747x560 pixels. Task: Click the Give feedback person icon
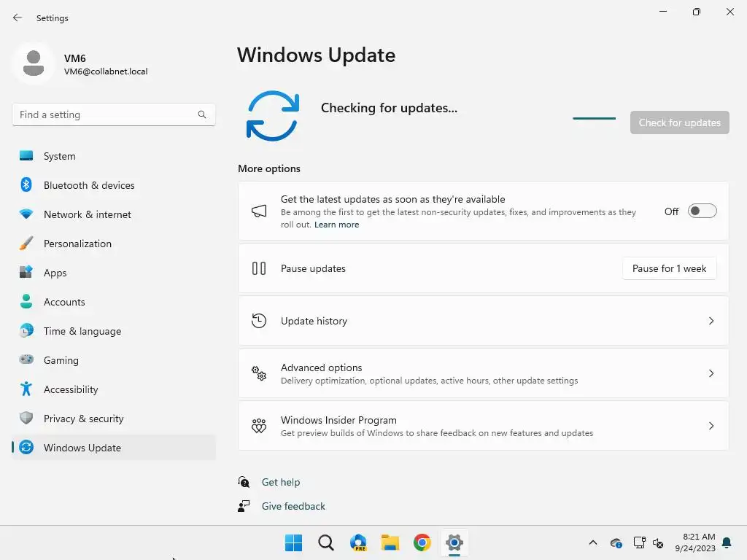click(x=244, y=506)
